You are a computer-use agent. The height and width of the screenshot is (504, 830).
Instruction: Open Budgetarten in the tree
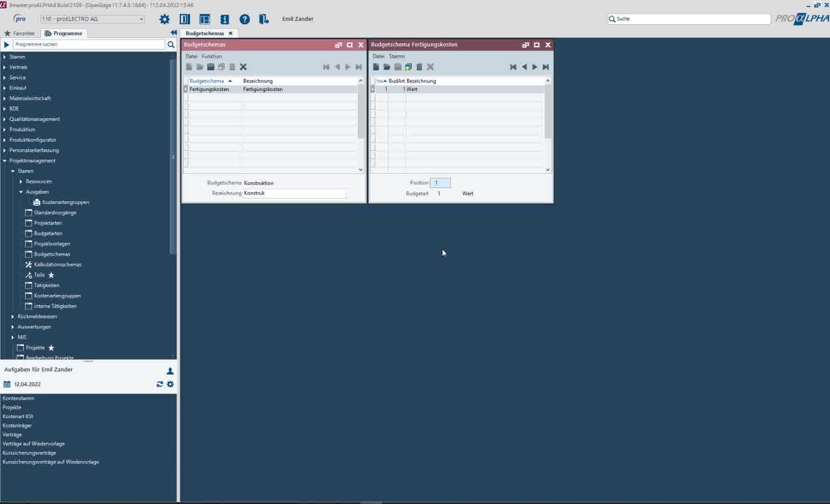(48, 233)
